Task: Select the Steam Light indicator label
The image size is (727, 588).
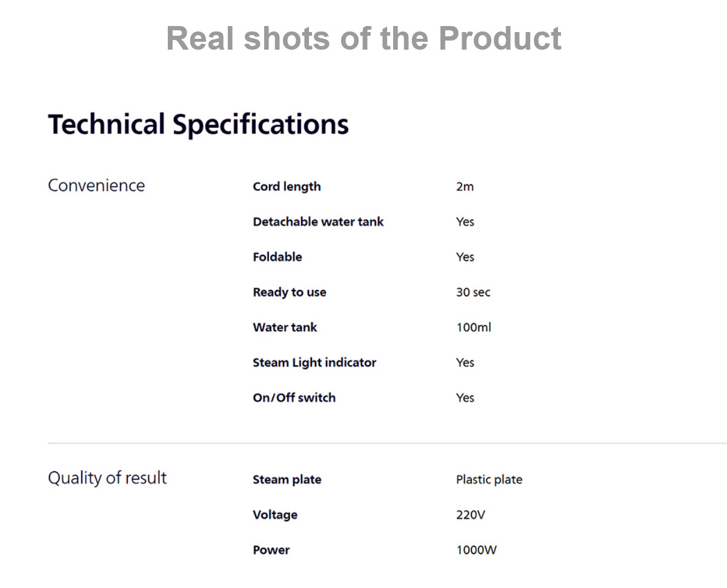Action: click(314, 362)
